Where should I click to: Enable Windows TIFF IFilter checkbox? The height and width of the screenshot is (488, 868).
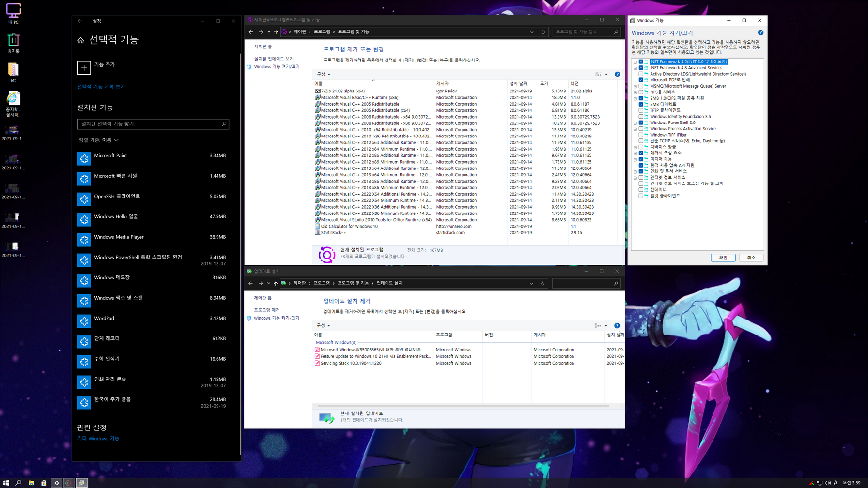point(641,135)
